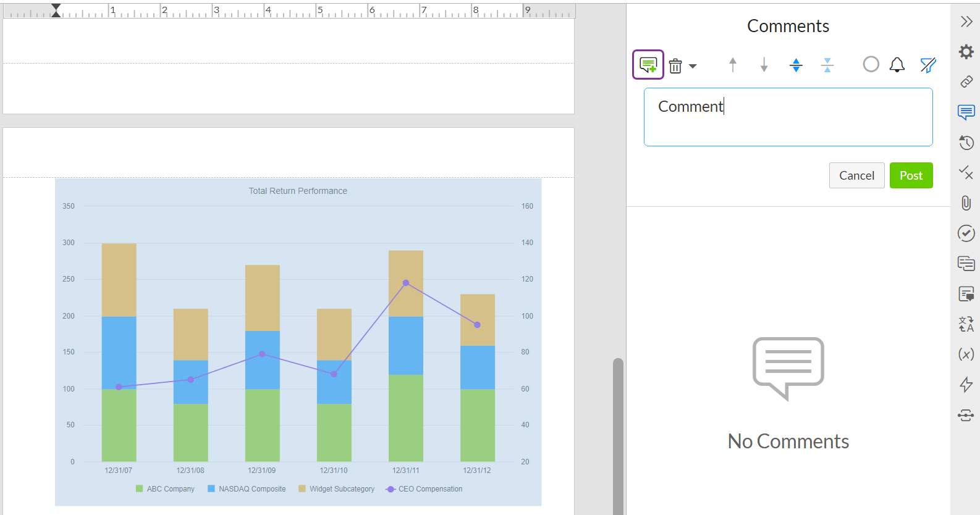Open the settings gear panel
This screenshot has width=980, height=515.
click(x=966, y=51)
